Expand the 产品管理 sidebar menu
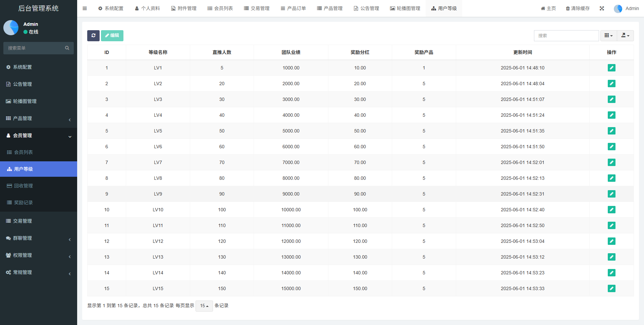Viewport: 644px width, 325px height. 39,118
